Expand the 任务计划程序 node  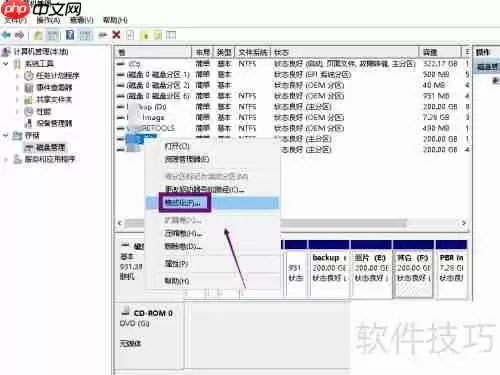18,76
